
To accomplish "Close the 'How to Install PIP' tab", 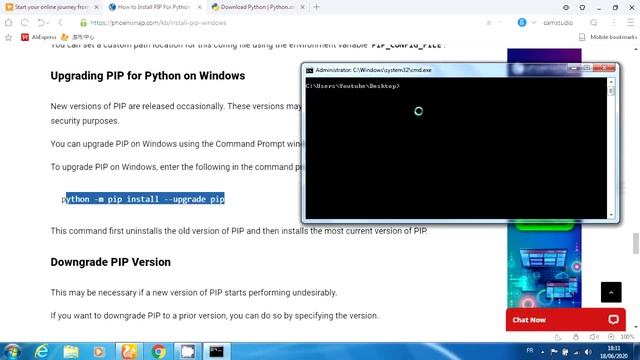I will pos(199,7).
